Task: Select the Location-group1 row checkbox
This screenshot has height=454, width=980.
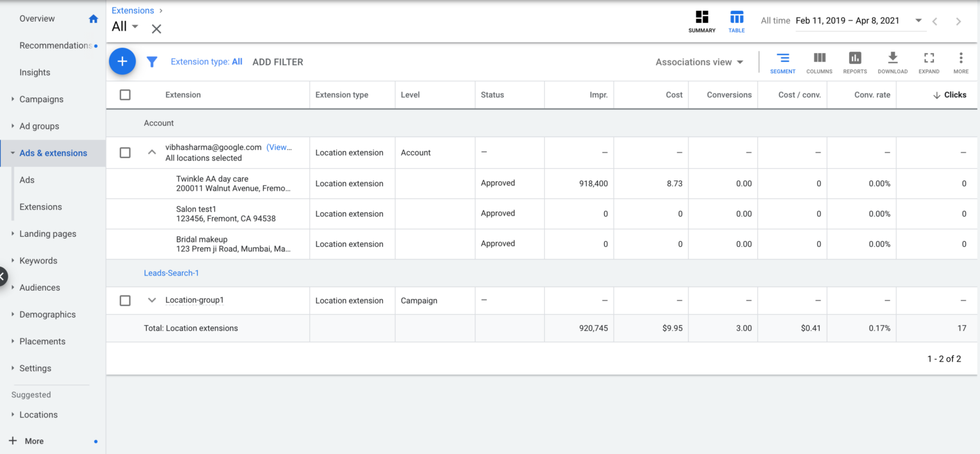Action: point(125,300)
